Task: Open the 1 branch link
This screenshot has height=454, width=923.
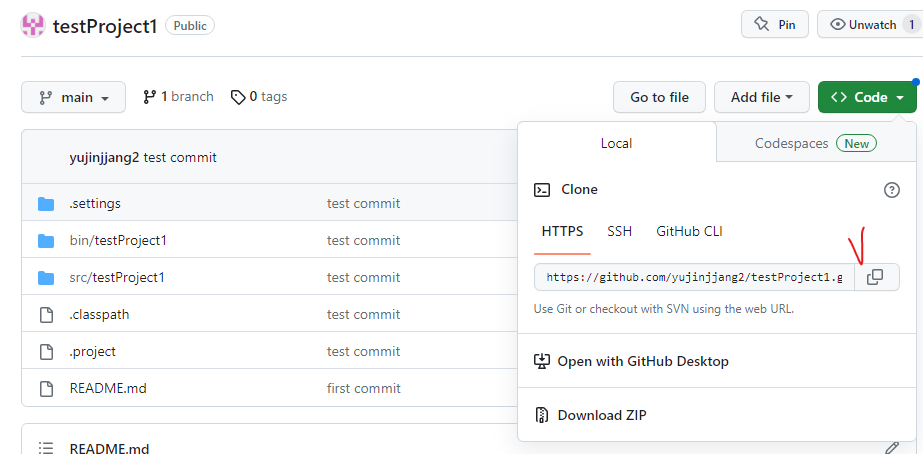Action: pyautogui.click(x=178, y=97)
